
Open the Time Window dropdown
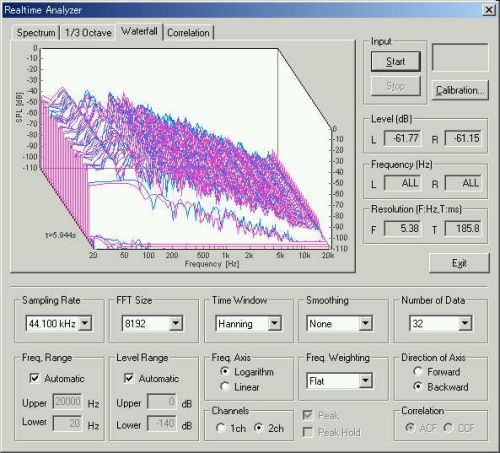click(274, 323)
